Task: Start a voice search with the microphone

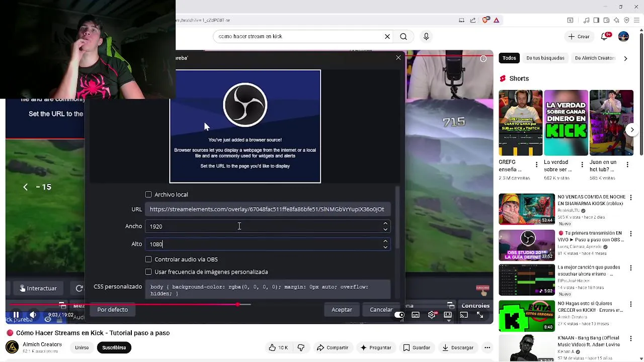Action: pyautogui.click(x=426, y=36)
